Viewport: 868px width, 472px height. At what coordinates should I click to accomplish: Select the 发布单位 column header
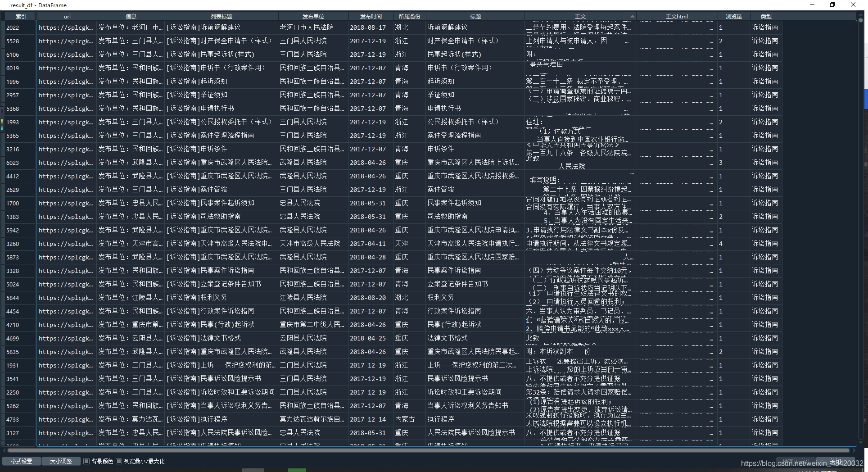(x=313, y=16)
